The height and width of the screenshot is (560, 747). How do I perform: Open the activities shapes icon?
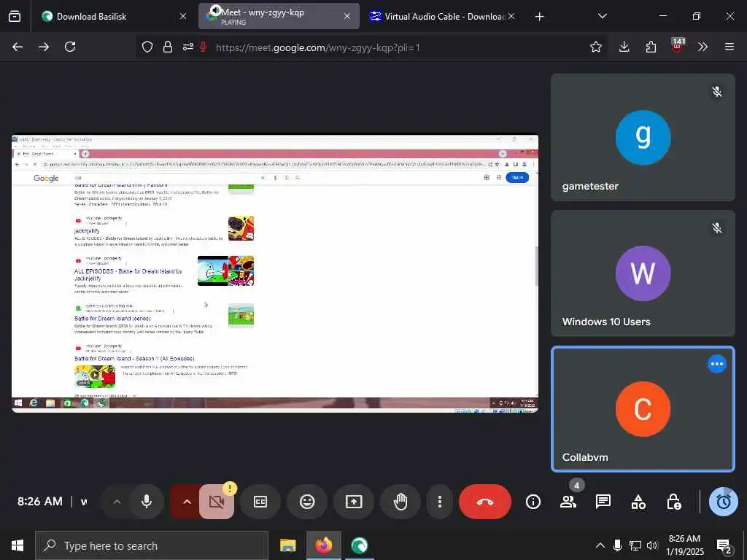tap(638, 502)
